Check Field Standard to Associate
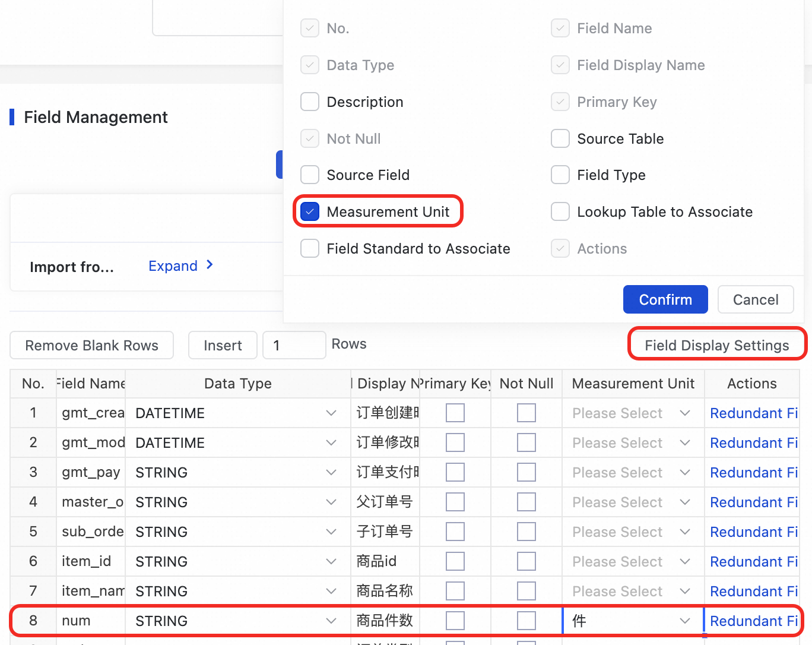Viewport: 812px width, 645px height. coord(310,249)
